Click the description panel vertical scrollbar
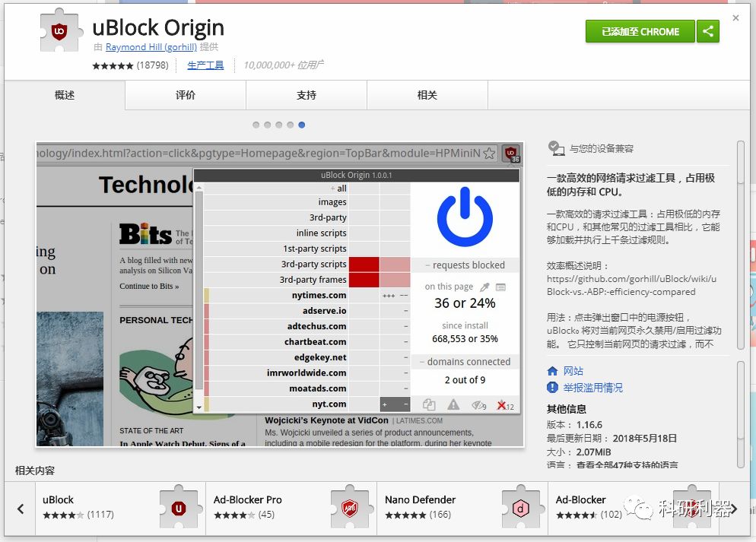The height and width of the screenshot is (542, 756). 741,245
